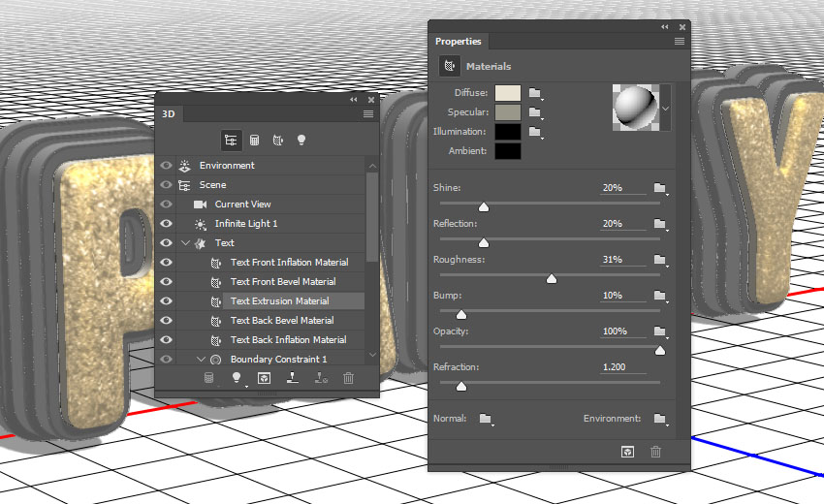The width and height of the screenshot is (824, 504).
Task: Select Text Back Inflation Material
Action: tap(288, 340)
